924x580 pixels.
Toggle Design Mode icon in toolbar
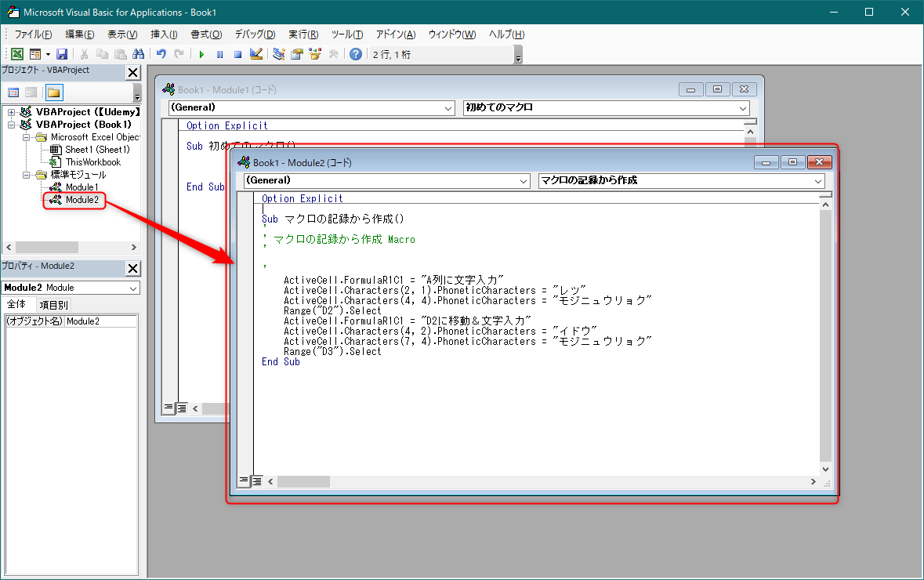(x=255, y=54)
